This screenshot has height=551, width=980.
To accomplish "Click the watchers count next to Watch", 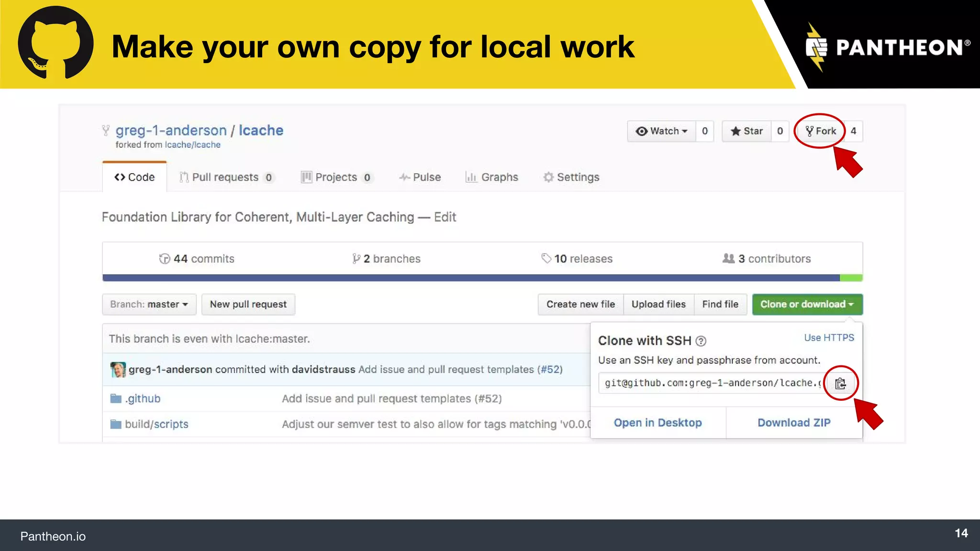I will tap(704, 131).
